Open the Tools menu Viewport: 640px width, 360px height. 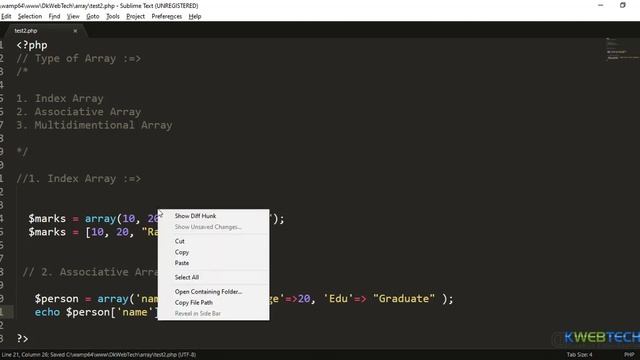pyautogui.click(x=113, y=16)
